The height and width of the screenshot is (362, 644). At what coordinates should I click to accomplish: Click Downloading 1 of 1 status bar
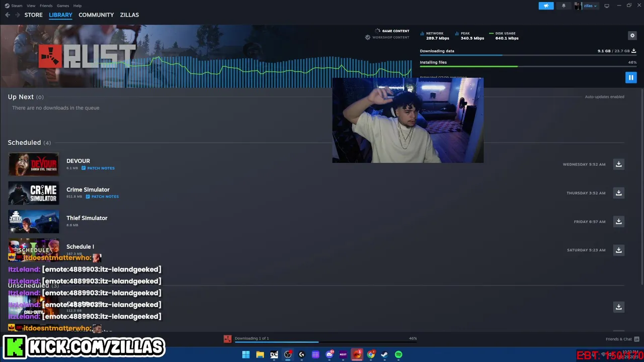326,339
